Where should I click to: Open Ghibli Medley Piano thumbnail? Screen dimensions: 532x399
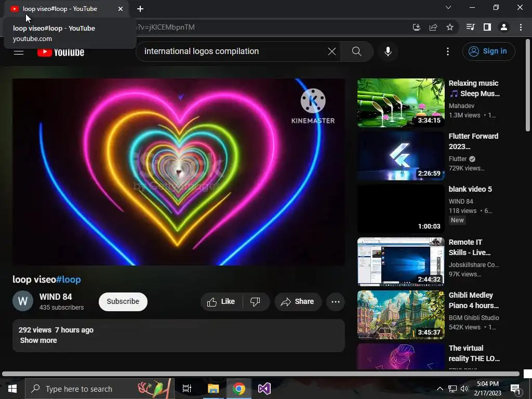point(401,314)
